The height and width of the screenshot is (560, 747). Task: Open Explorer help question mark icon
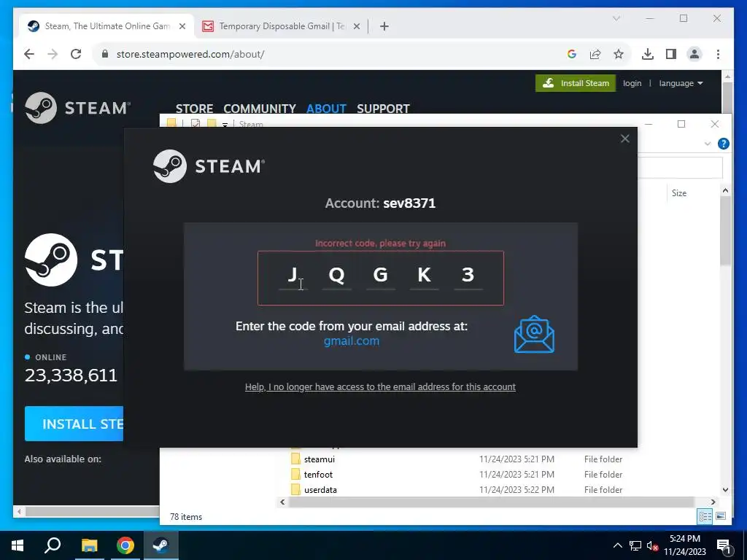click(723, 144)
